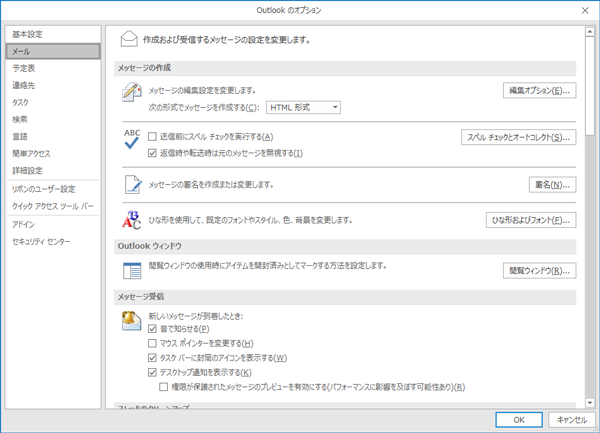Click the text 新しいメッセージが到着したとき:
The height and width of the screenshot is (433, 600).
click(x=196, y=316)
